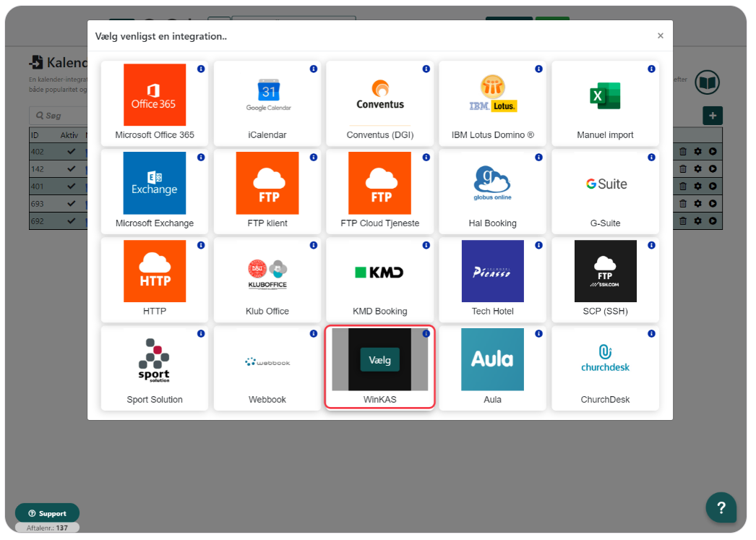Open the book manual icon
Screen dimensions: 756x540
707,82
